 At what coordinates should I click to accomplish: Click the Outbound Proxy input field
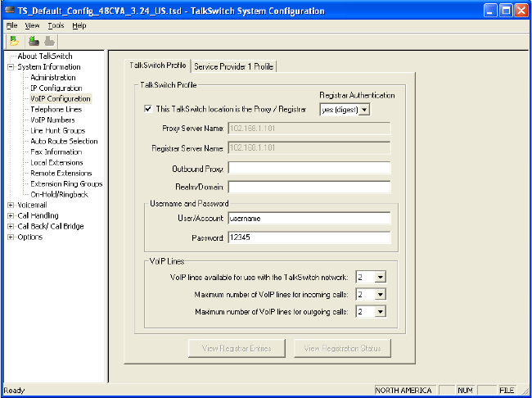(x=309, y=169)
